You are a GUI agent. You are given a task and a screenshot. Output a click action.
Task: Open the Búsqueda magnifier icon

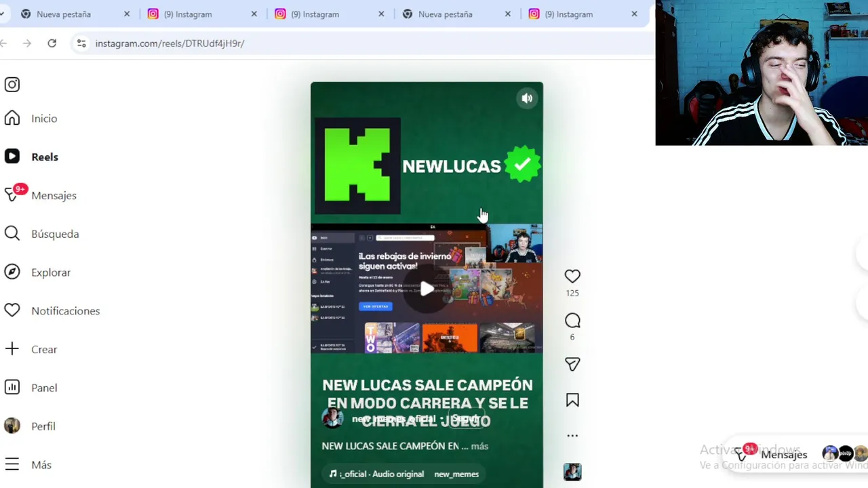point(12,234)
